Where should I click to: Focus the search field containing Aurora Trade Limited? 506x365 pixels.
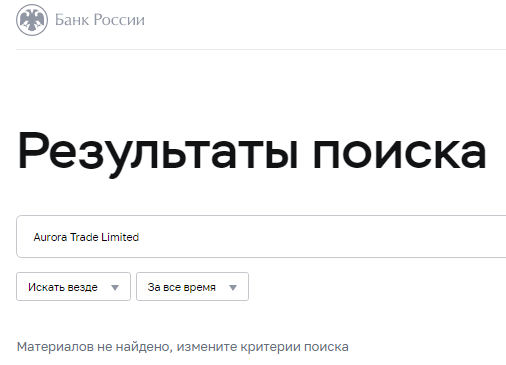(261, 236)
